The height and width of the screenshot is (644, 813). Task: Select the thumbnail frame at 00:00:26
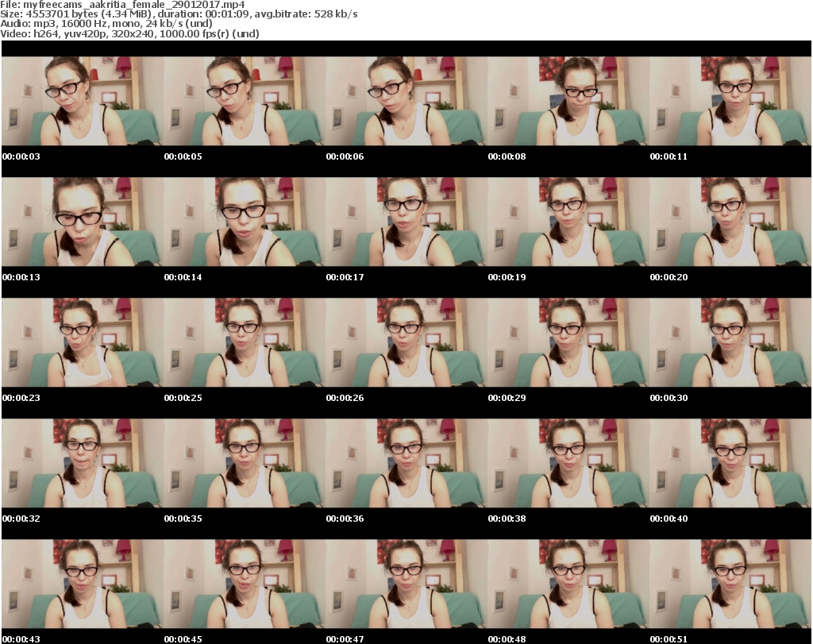(406, 343)
